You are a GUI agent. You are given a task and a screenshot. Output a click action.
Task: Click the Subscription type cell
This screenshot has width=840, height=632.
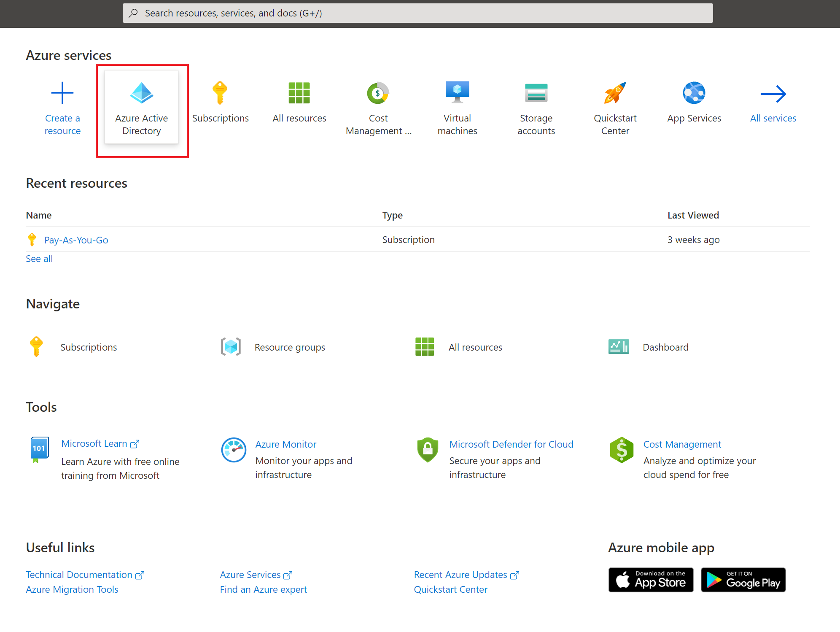[408, 240]
